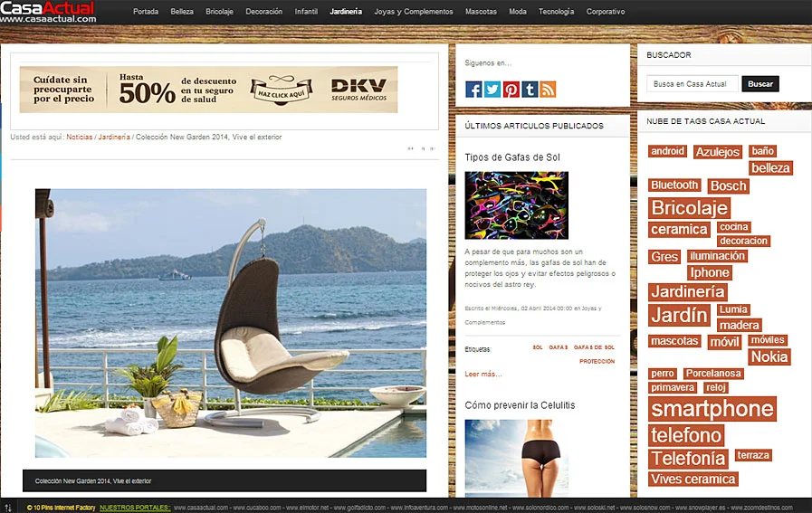The image size is (812, 513).
Task: Open the Mascotas menu item
Action: 481,12
